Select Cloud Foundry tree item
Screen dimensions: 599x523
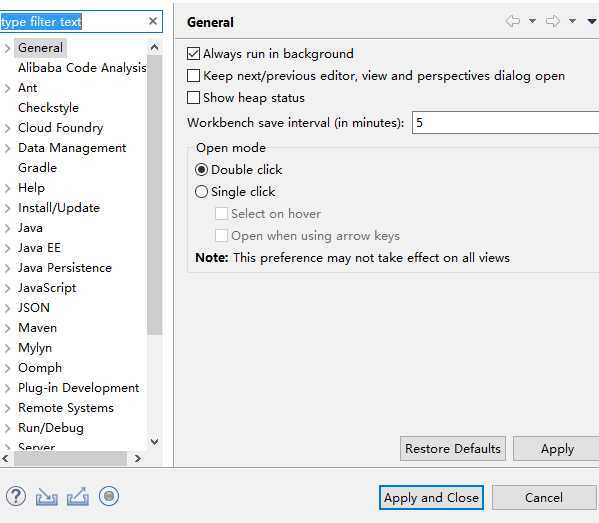[61, 128]
